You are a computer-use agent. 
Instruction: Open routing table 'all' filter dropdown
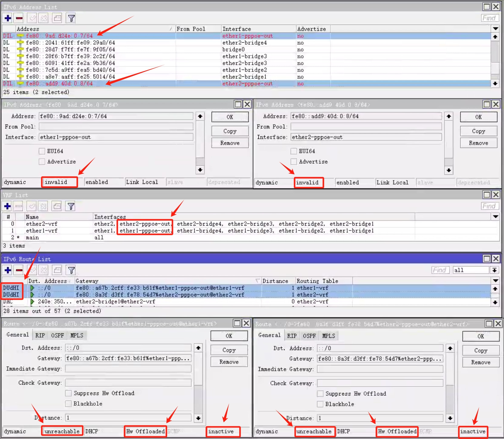pyautogui.click(x=494, y=270)
